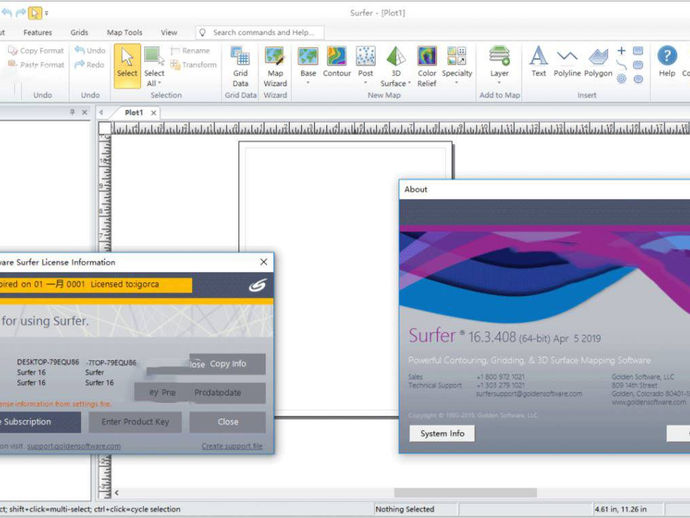Create a new Contour map
Image resolution: width=690 pixels, height=518 pixels.
click(337, 62)
